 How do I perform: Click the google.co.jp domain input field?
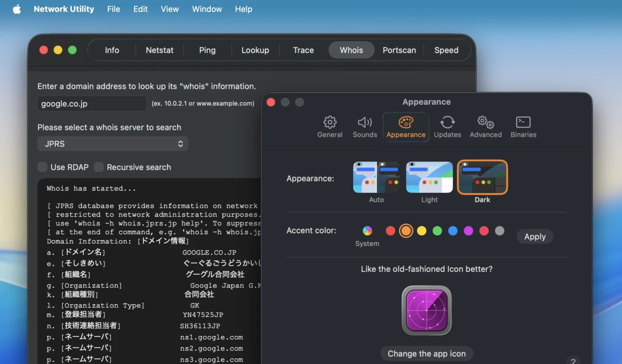(91, 103)
